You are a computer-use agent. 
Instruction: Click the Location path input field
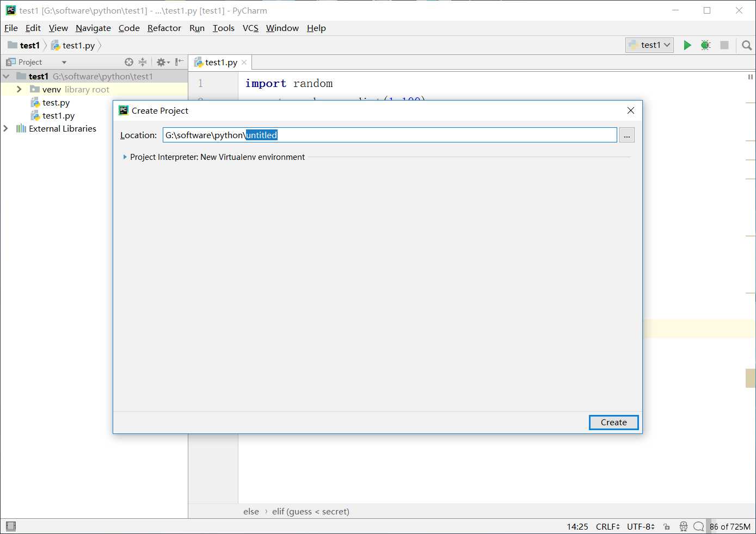(x=390, y=135)
